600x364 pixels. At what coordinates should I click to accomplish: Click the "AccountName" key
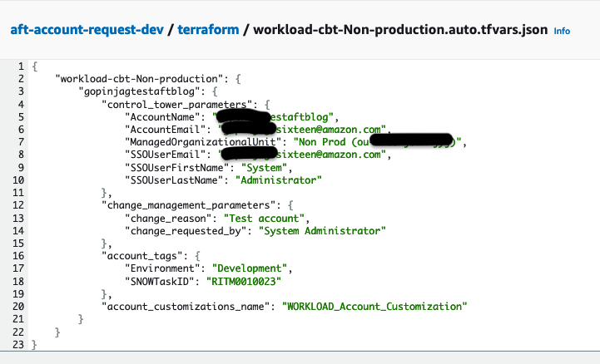166,117
